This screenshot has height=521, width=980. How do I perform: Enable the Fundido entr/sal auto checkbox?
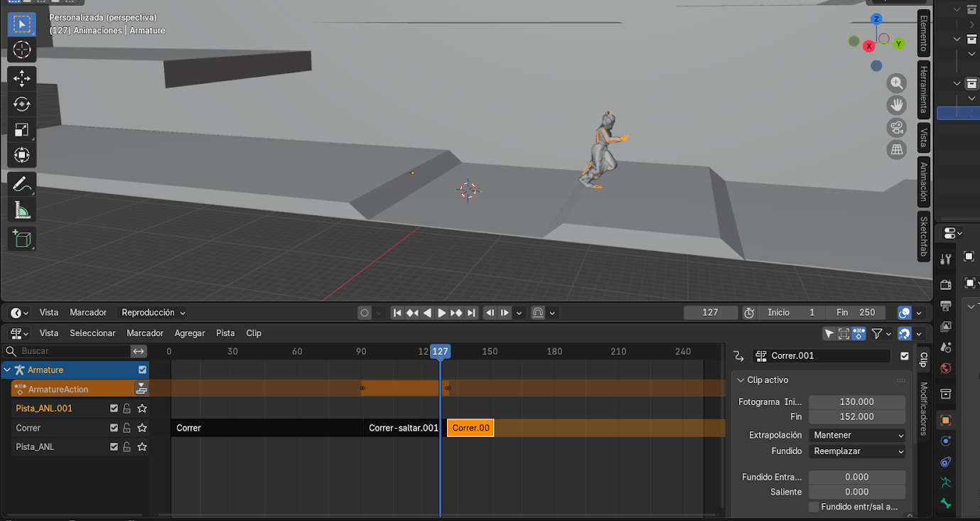814,507
